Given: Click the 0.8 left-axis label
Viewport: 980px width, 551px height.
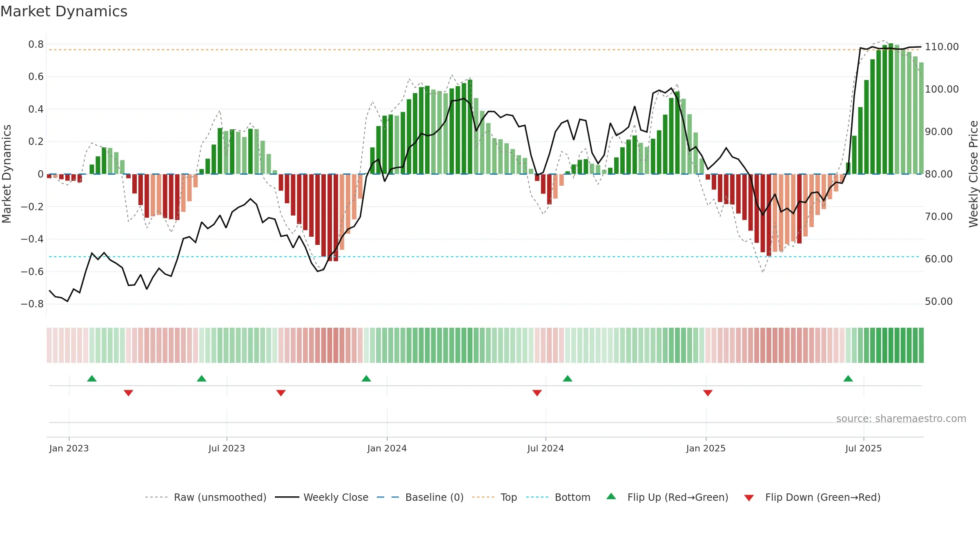Looking at the screenshot, I should click(36, 44).
